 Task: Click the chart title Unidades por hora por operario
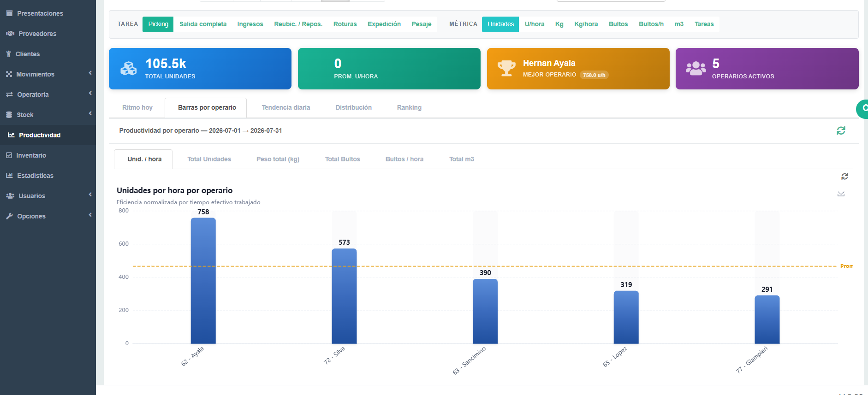click(175, 190)
